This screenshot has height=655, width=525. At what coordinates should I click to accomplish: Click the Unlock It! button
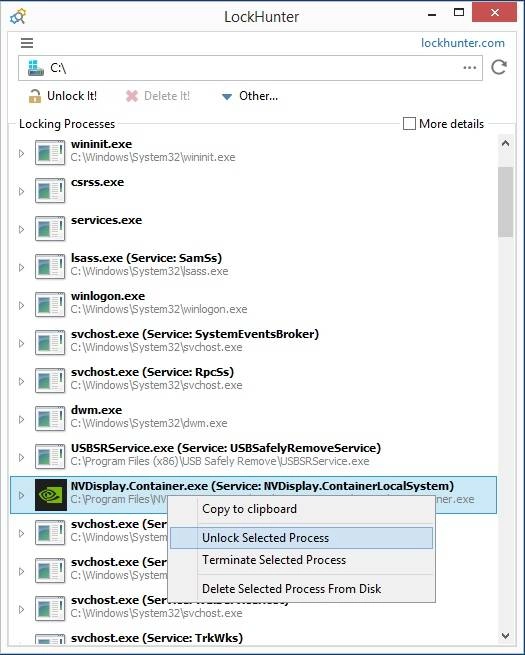click(63, 96)
